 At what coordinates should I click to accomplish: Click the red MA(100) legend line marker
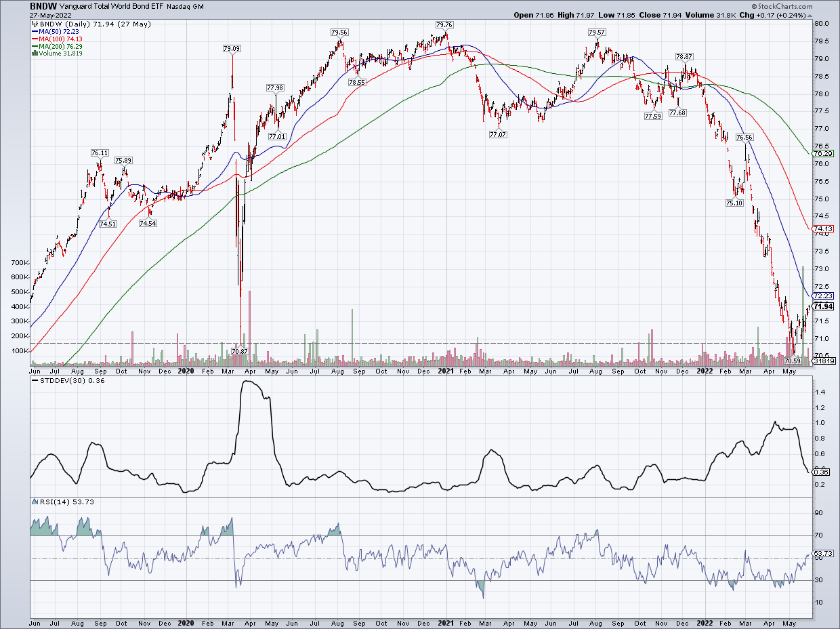pos(33,39)
